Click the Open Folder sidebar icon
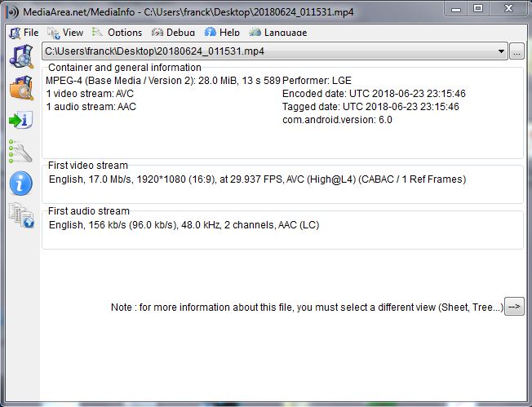This screenshot has height=407, width=532. (x=20, y=87)
